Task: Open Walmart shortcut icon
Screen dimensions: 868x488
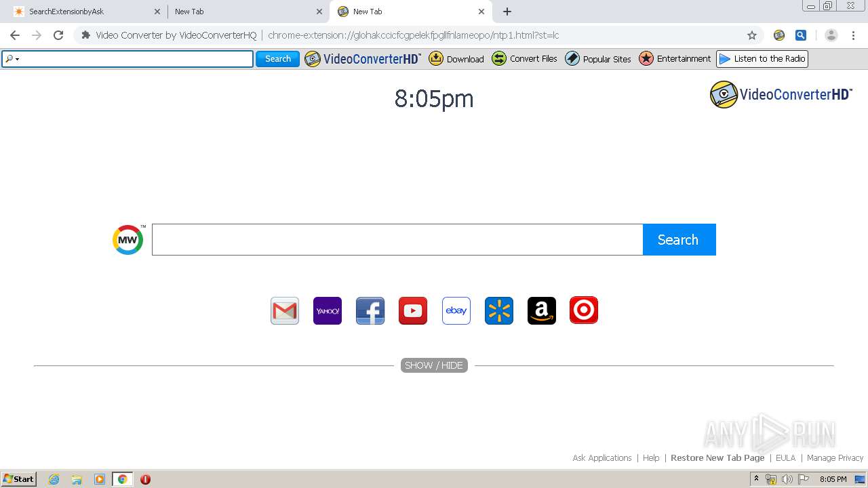Action: pos(499,310)
